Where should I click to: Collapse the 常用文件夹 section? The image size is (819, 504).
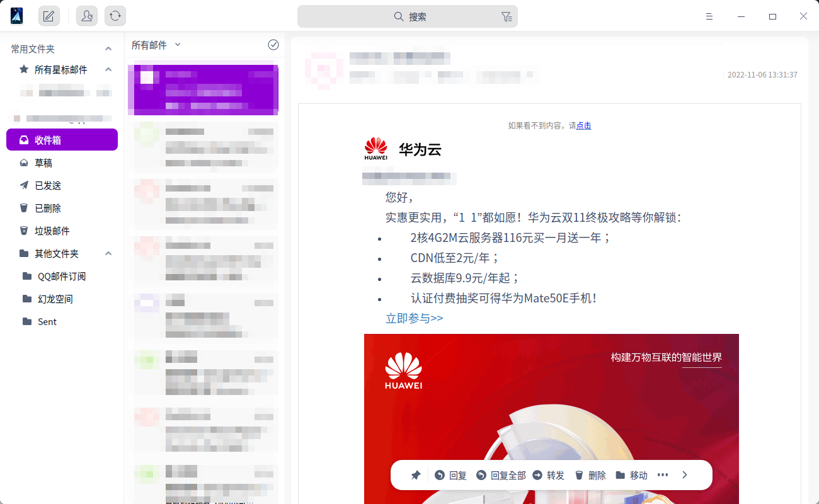coord(108,49)
